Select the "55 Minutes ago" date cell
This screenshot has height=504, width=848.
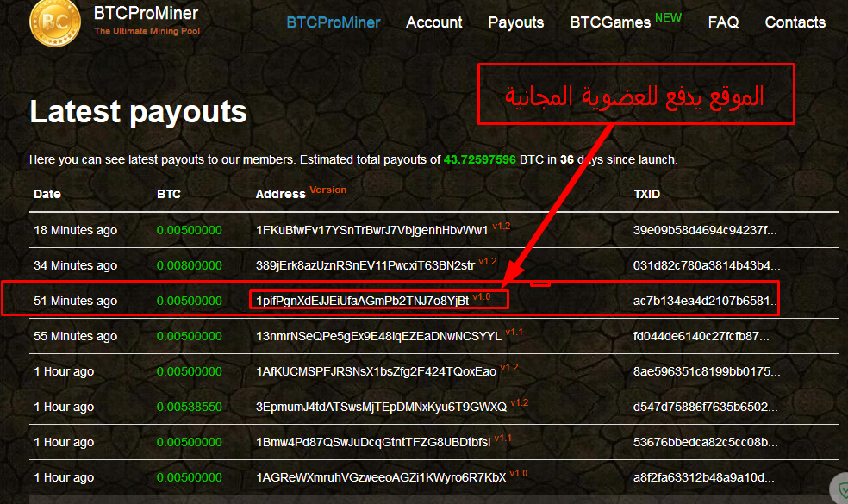[75, 336]
